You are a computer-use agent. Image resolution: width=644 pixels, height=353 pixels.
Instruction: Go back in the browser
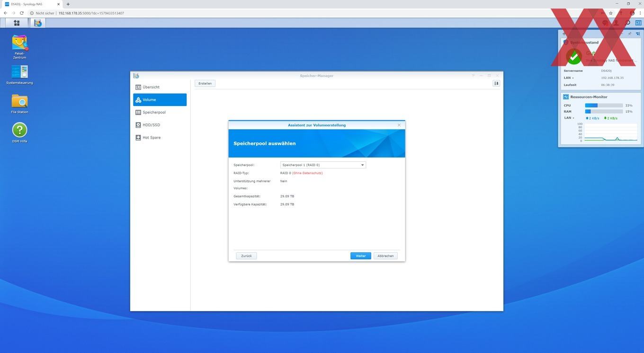5,13
